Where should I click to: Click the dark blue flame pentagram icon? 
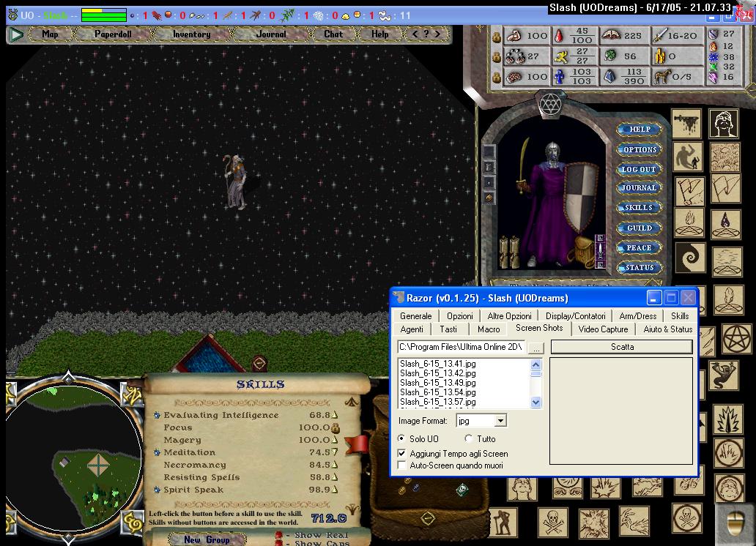click(726, 224)
